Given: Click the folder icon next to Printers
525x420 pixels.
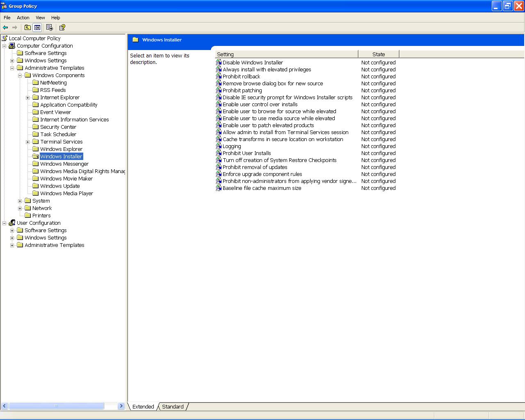Looking at the screenshot, I should tap(27, 215).
